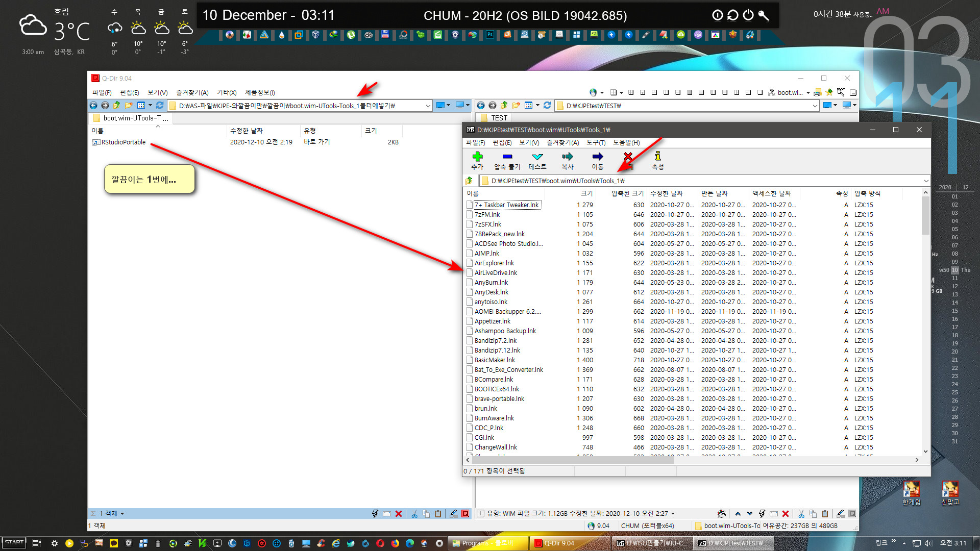Click the print icon in Q-Dir toolbar
This screenshot has width=980, height=551.
coord(817,92)
